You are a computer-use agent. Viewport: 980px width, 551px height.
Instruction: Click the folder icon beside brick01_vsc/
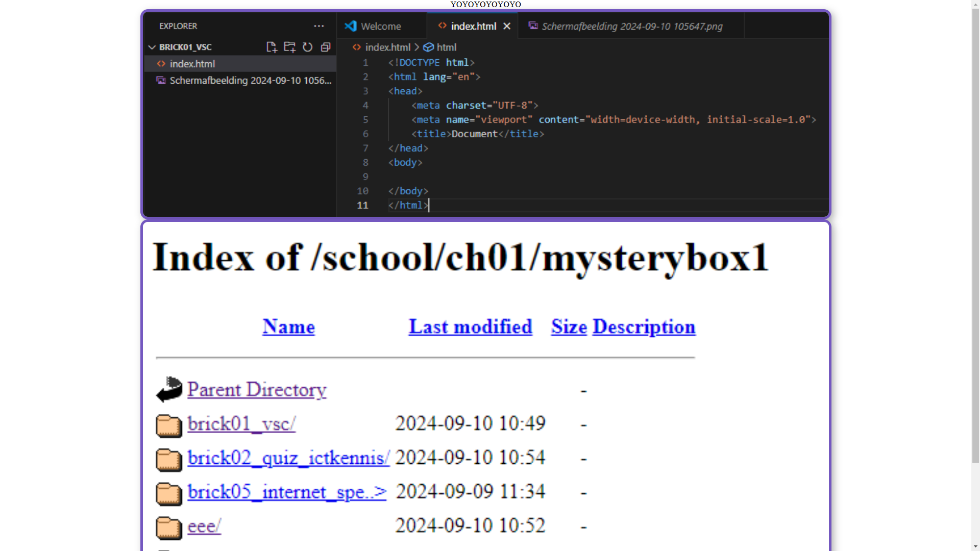[169, 425]
